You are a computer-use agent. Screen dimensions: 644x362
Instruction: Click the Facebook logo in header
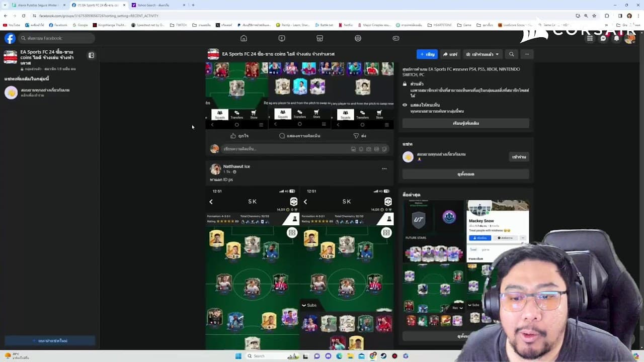pos(10,38)
